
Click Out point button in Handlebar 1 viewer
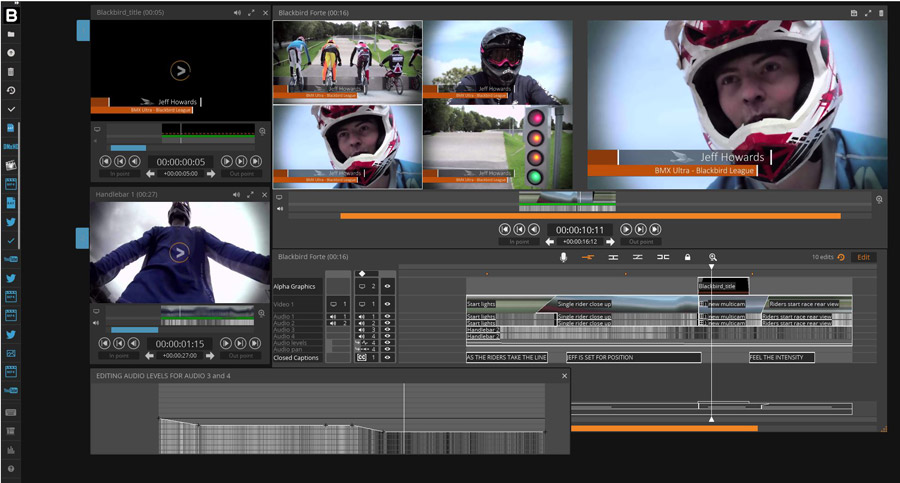pos(241,356)
